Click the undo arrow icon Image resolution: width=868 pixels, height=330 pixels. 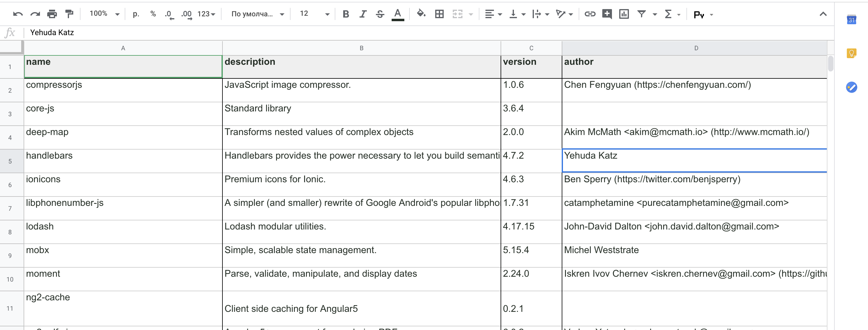point(18,14)
